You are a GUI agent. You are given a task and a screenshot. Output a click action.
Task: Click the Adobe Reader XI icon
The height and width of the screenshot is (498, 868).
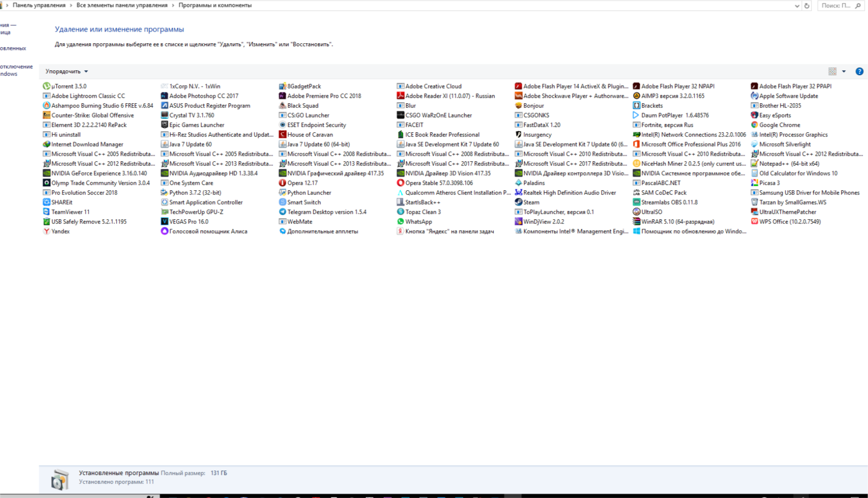400,96
